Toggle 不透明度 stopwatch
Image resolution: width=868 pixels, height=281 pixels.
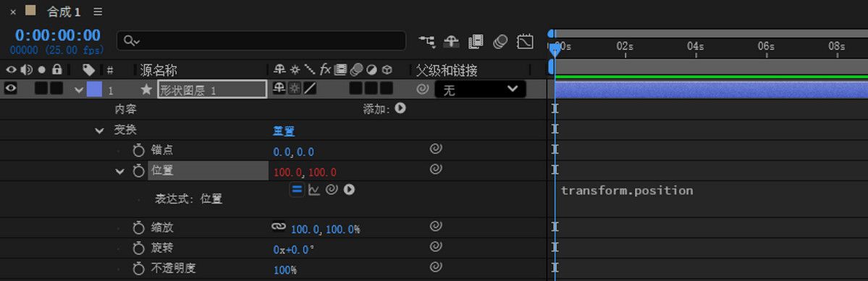pos(138,269)
